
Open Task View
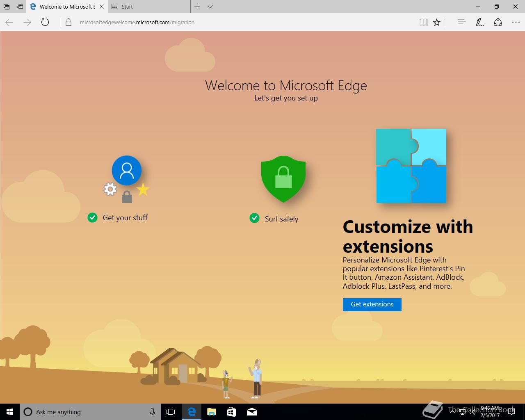[x=171, y=412]
